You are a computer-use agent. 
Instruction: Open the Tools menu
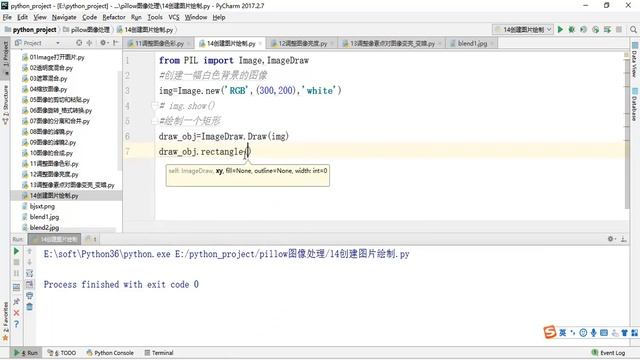[155, 17]
